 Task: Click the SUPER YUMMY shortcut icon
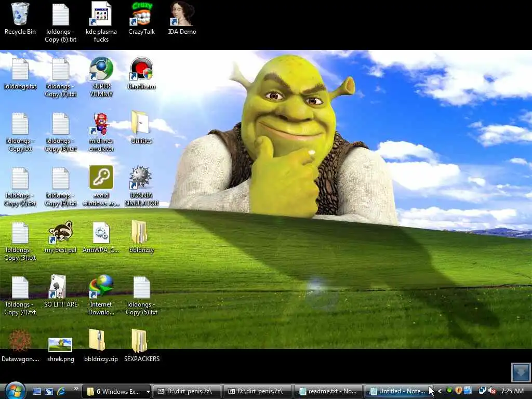point(101,69)
